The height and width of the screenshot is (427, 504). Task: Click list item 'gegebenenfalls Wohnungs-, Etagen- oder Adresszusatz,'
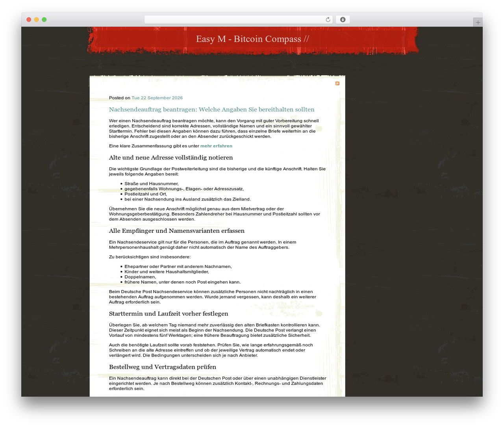(x=184, y=189)
